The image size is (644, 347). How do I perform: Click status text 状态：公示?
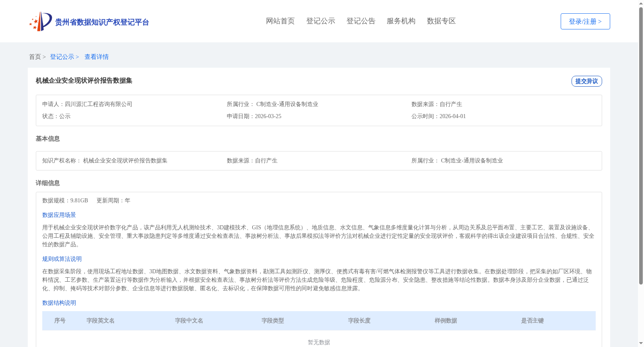point(56,116)
